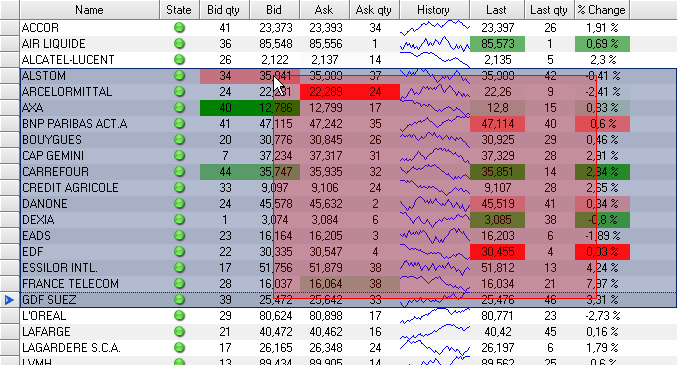Sort the grid by Name column header
Image resolution: width=677 pixels, height=365 pixels.
click(89, 10)
